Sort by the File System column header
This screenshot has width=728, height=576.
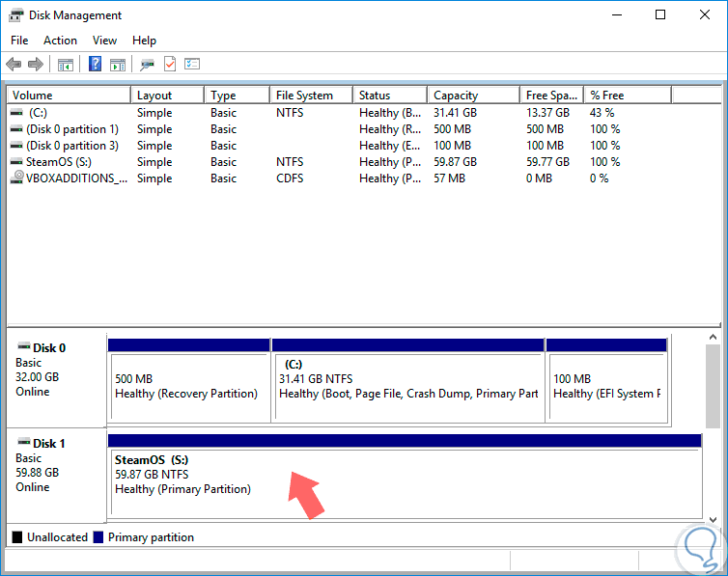coord(312,96)
